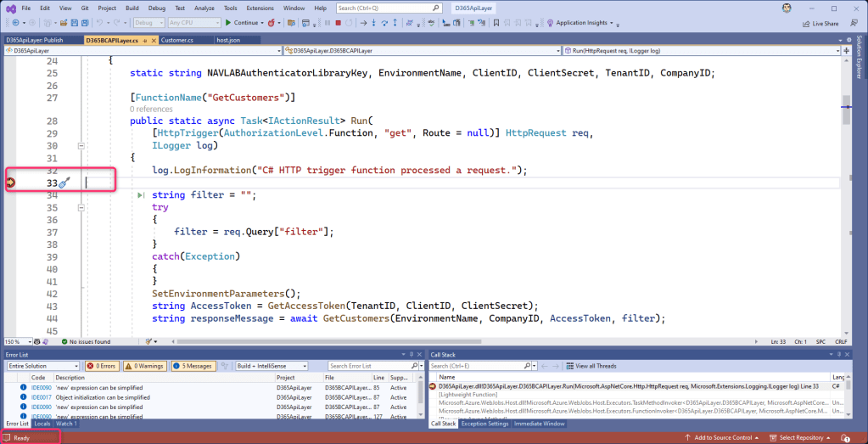
Task: Click the screwdriver quick action icon on line 33
Action: 64,183
